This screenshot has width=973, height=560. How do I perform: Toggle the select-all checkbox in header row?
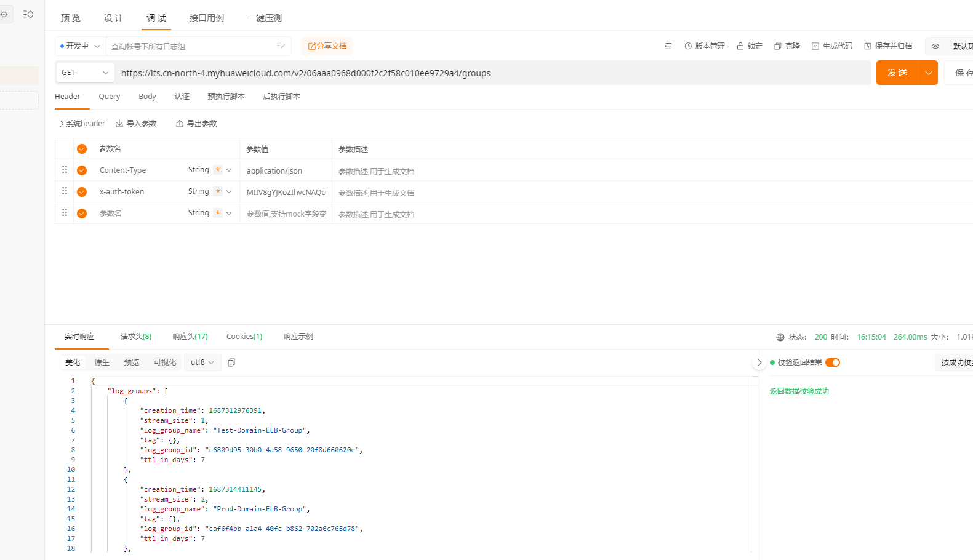click(x=82, y=149)
